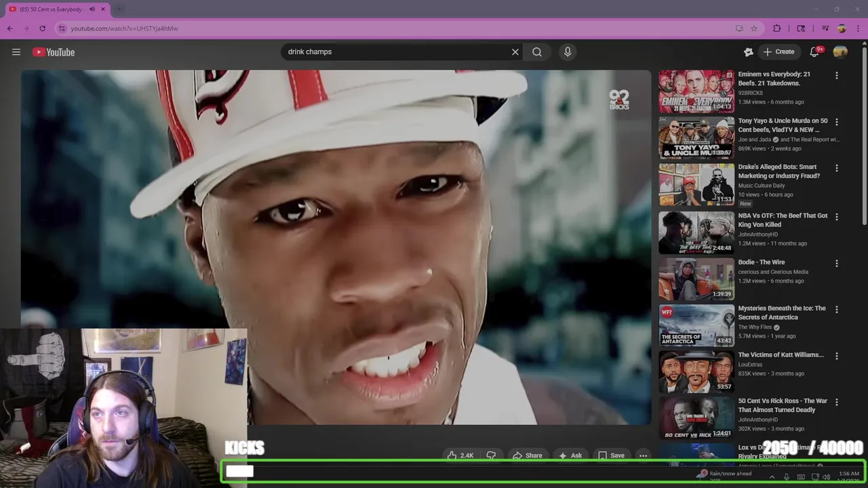Open 'Bodie - The Wire' video title
The width and height of the screenshot is (868, 488).
pos(761,262)
